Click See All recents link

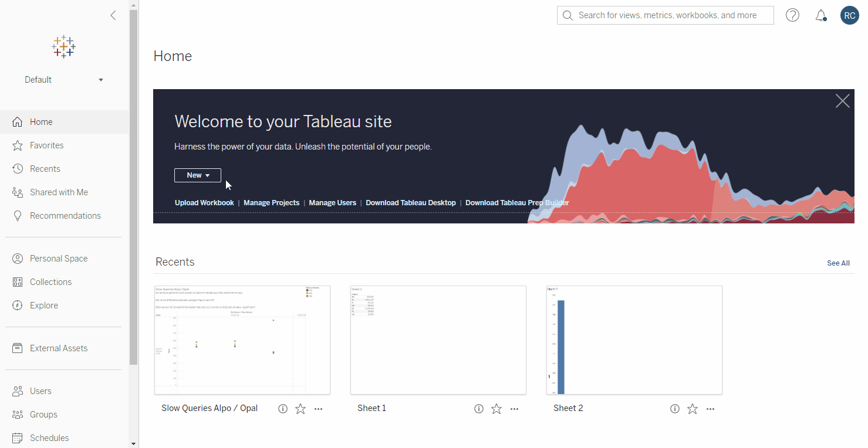(838, 263)
